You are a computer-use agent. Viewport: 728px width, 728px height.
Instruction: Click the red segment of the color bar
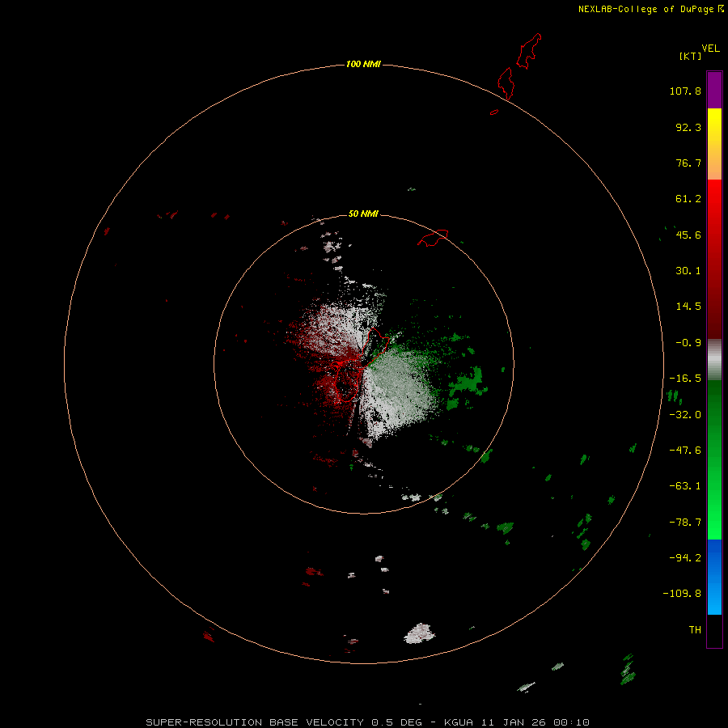point(714,259)
